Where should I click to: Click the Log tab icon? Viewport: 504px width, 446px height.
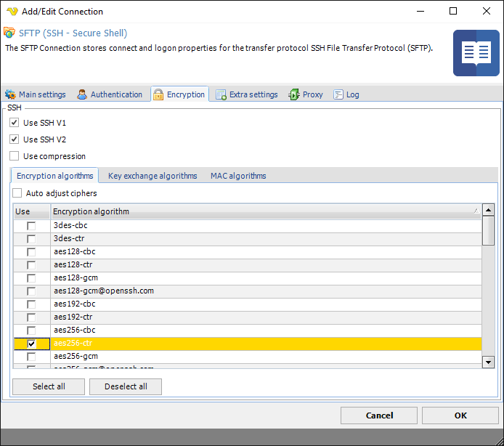[338, 94]
